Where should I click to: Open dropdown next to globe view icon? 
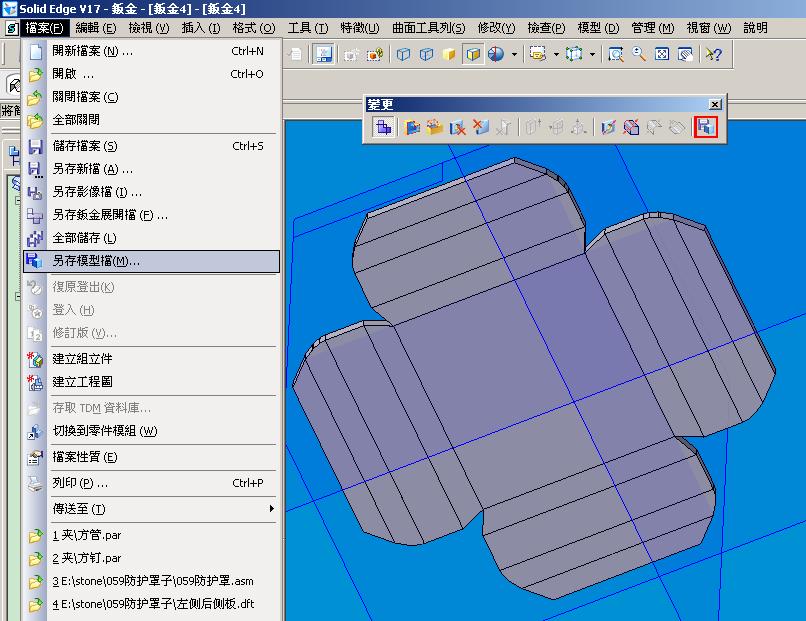tap(514, 54)
